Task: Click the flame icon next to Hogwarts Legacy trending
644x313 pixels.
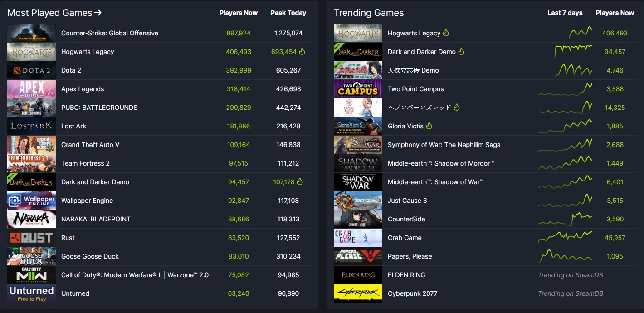Action: pyautogui.click(x=446, y=33)
